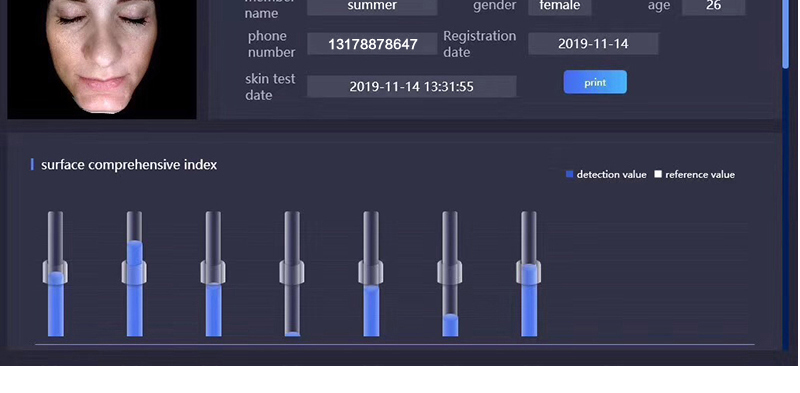Click the fourth, nearly empty bar gauge
Viewport: 800px width, 393px height.
[x=292, y=274]
